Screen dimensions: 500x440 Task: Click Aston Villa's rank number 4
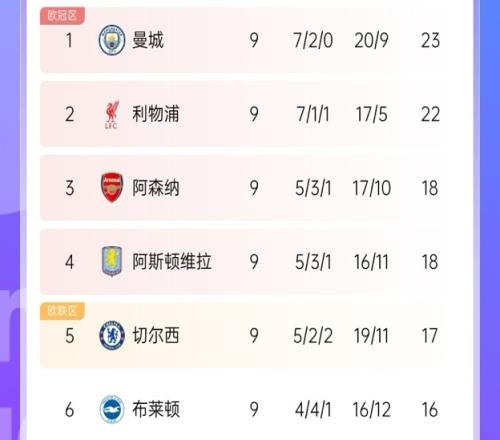(x=69, y=262)
